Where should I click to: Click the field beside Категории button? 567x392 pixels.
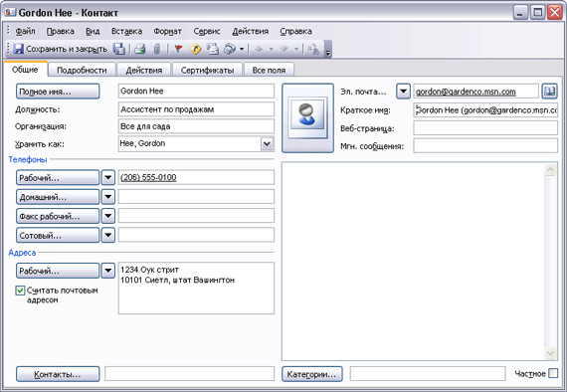tap(428, 374)
